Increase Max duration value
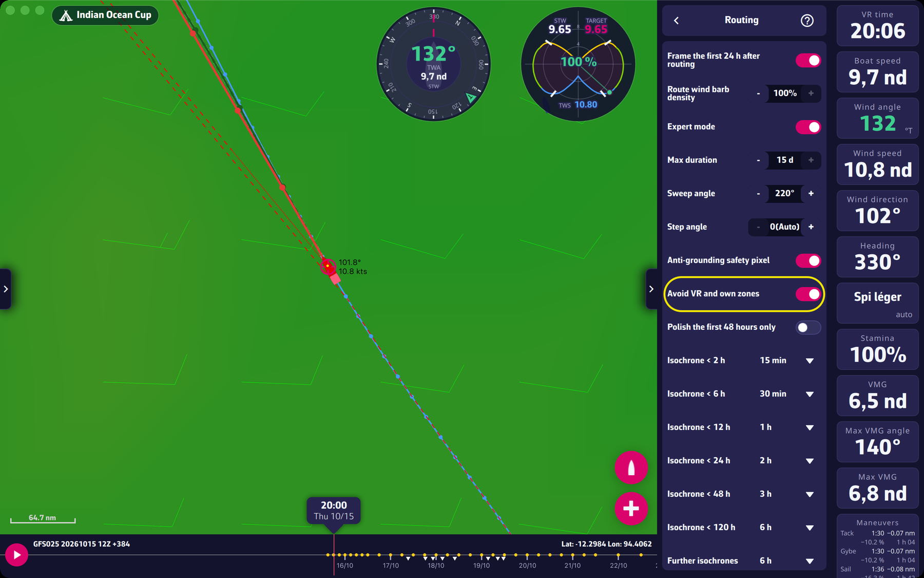The height and width of the screenshot is (578, 924). pos(811,160)
